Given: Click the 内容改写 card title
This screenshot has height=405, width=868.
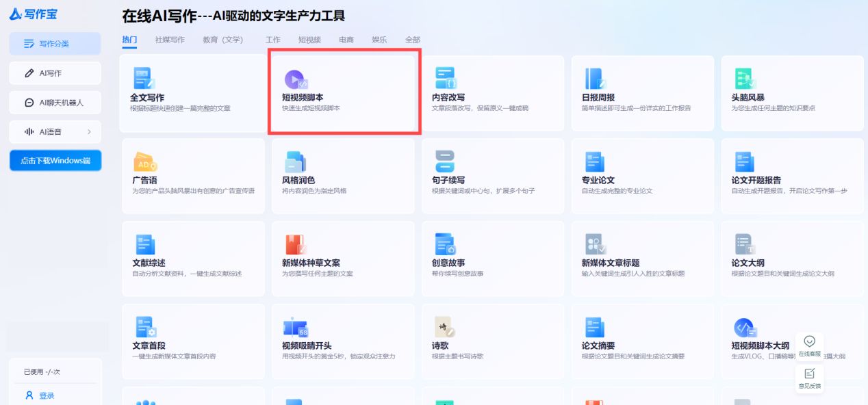Looking at the screenshot, I should pos(448,98).
